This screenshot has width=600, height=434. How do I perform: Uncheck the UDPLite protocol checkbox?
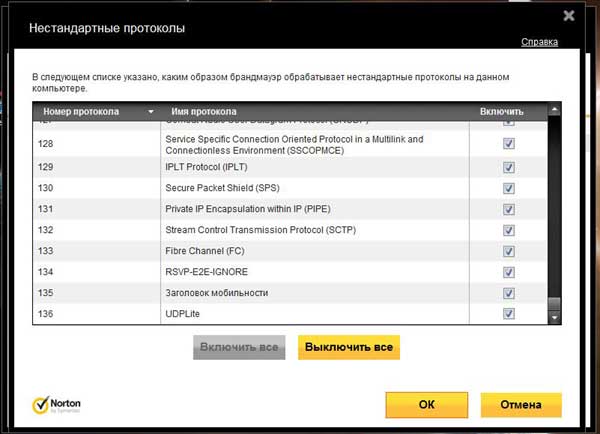[509, 314]
